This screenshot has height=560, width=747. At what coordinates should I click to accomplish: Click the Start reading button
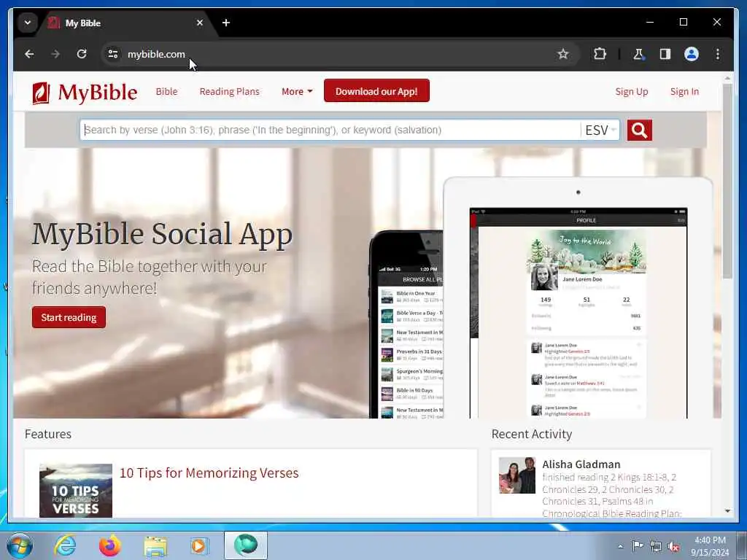(69, 317)
